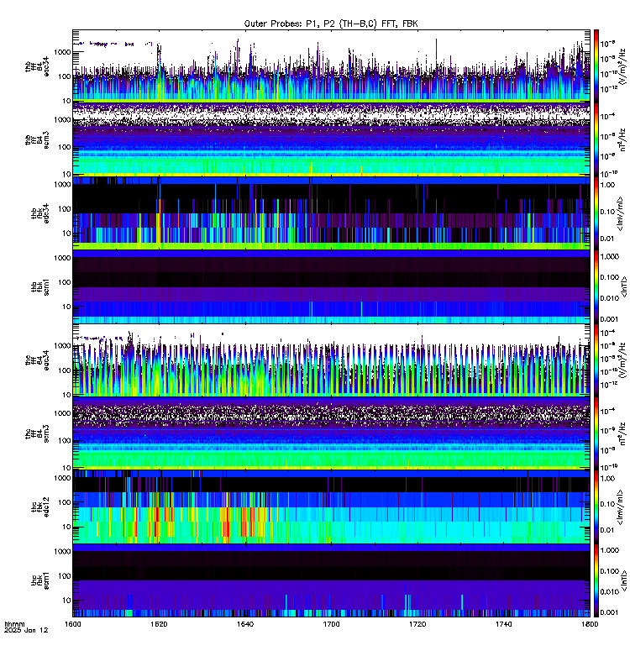Click the 100 tick of thb fbk scm1 y-axis
Image resolution: width=630 pixels, height=672 pixels.
click(65, 282)
